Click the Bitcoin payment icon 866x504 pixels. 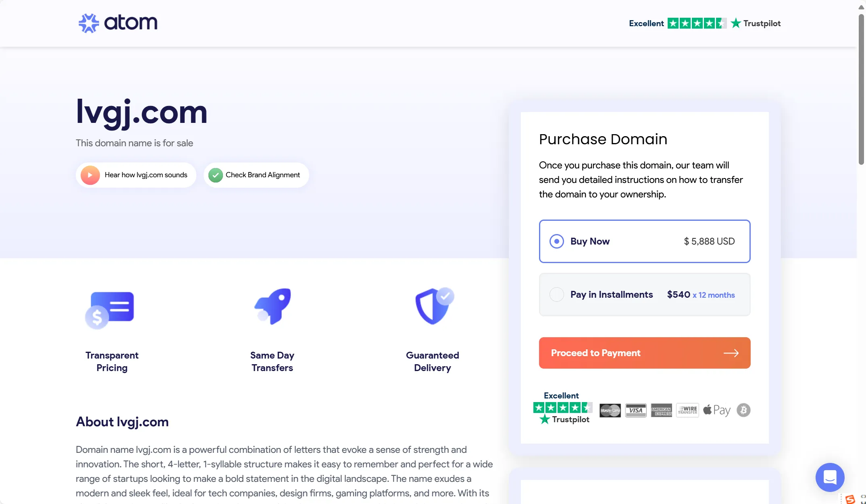742,410
